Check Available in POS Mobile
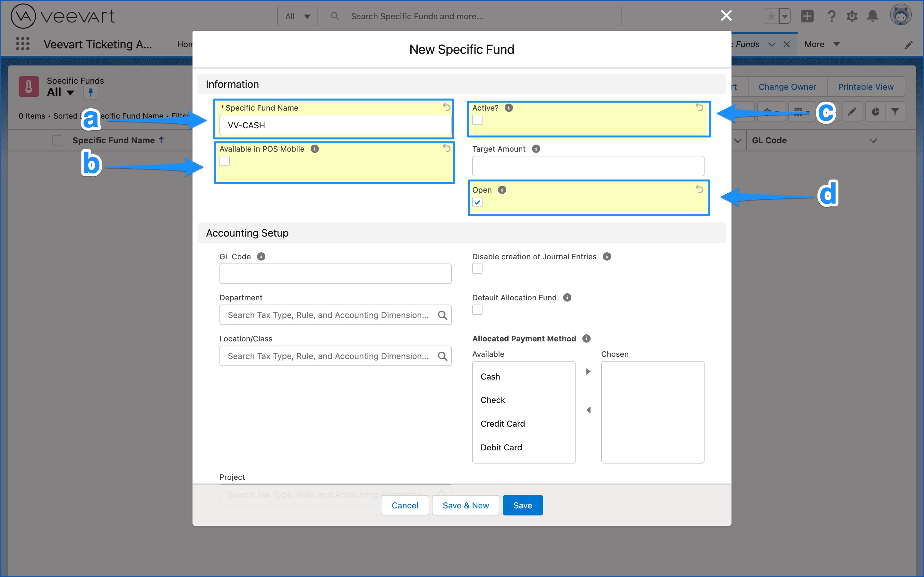Viewport: 924px width, 577px height. (x=225, y=161)
